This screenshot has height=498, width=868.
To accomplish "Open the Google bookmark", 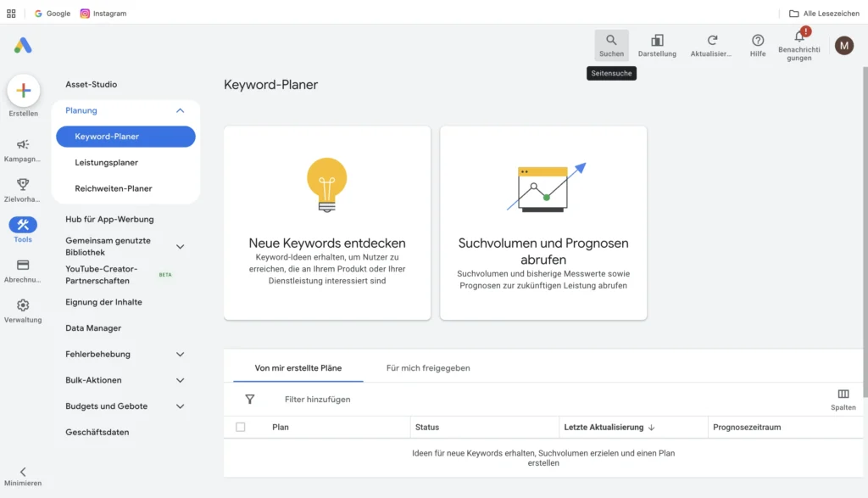I will [53, 14].
